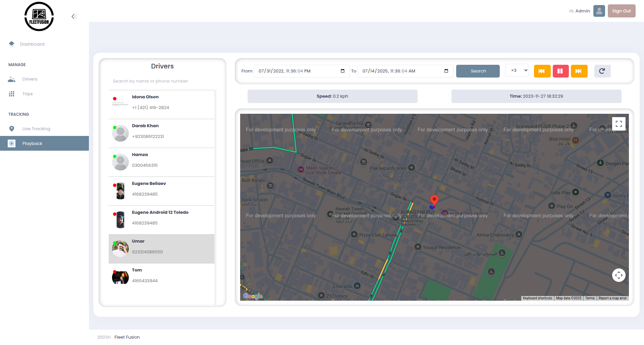Refresh the playback route

602,71
